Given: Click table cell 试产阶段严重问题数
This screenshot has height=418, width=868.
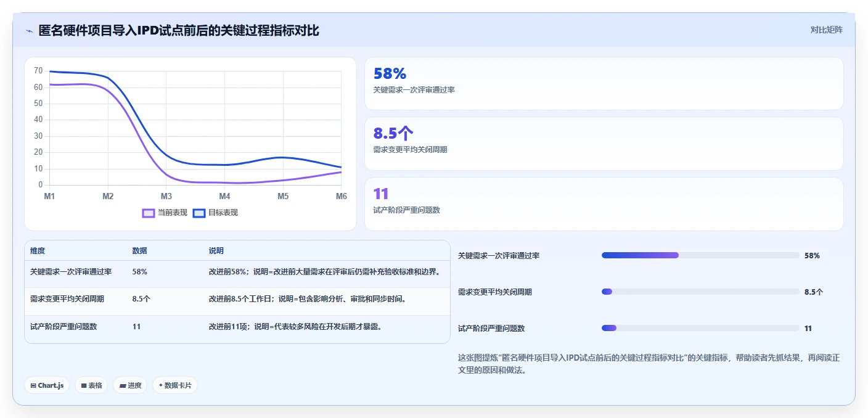Looking at the screenshot, I should [x=63, y=326].
